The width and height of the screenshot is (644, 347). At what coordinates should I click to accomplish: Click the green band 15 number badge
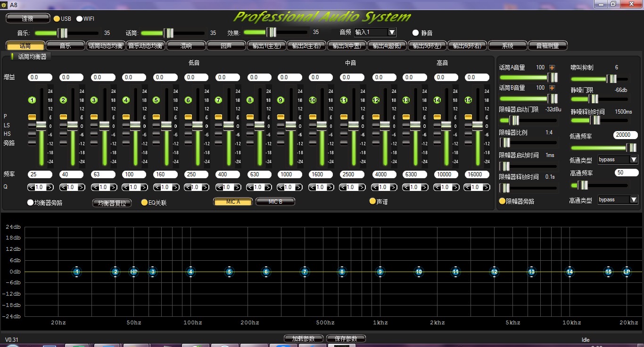coord(468,100)
